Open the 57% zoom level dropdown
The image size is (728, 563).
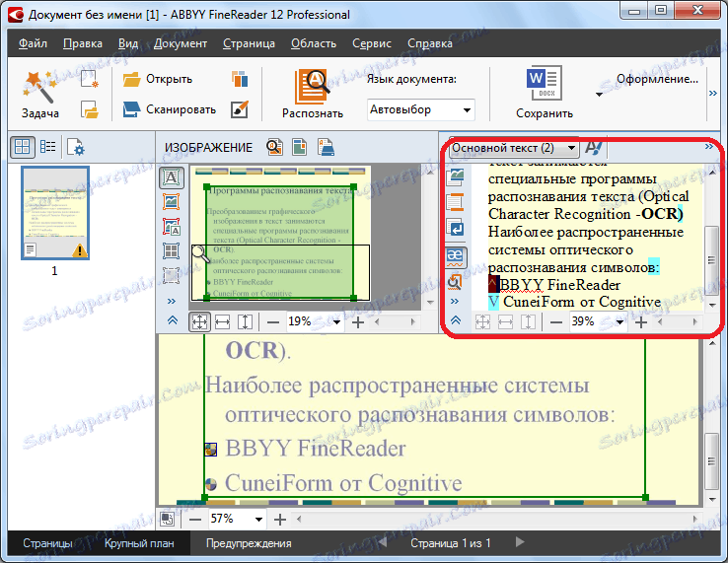pos(259,519)
